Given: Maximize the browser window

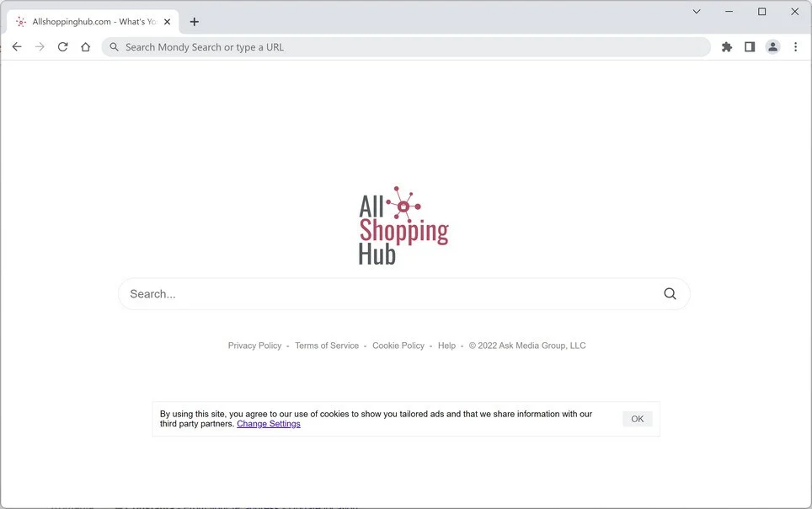Looking at the screenshot, I should [x=761, y=12].
